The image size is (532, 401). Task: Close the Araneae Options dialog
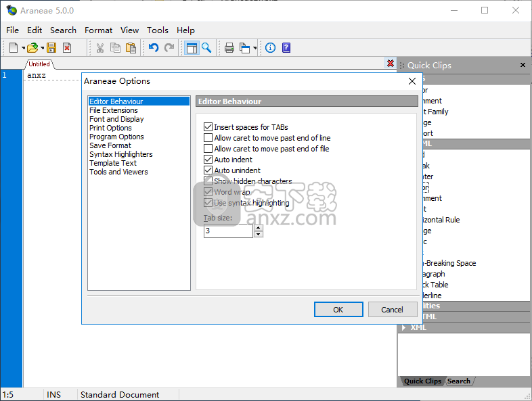412,81
